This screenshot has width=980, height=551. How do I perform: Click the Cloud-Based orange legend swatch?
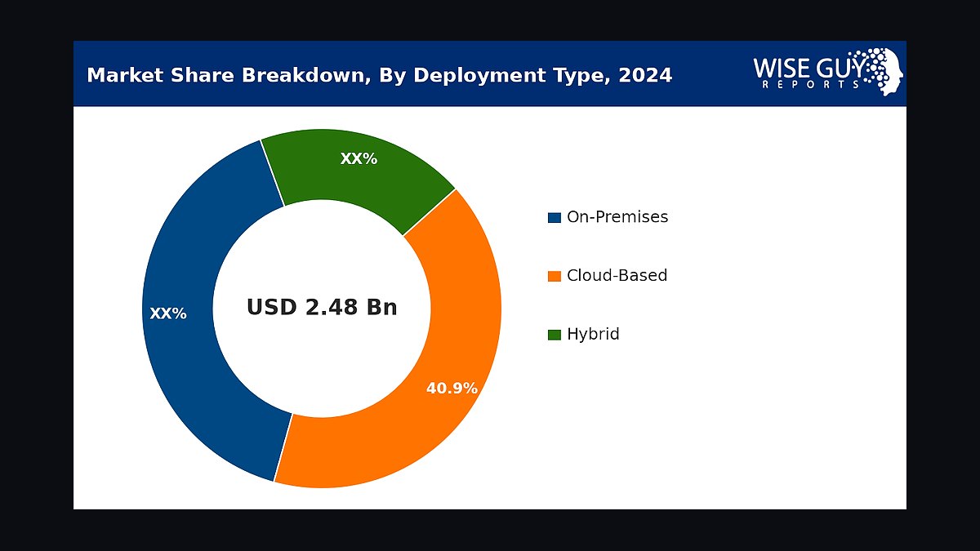[x=555, y=276]
